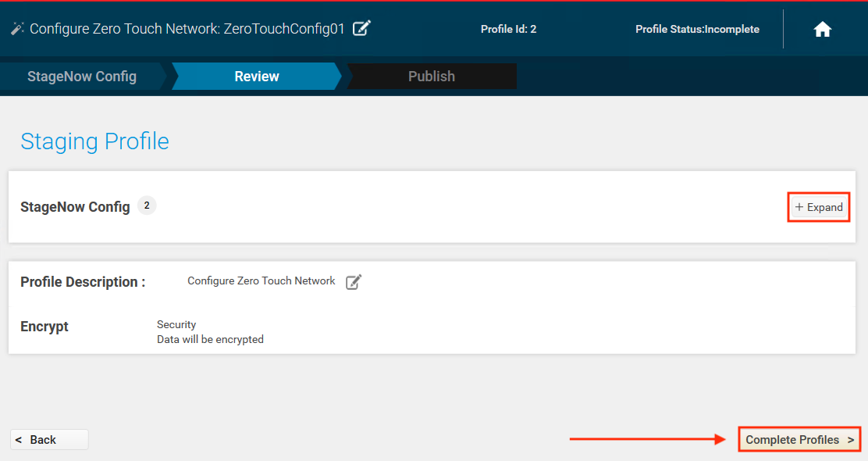Click the StageNow Config section title
Viewport: 868px width, 461px height.
75,207
